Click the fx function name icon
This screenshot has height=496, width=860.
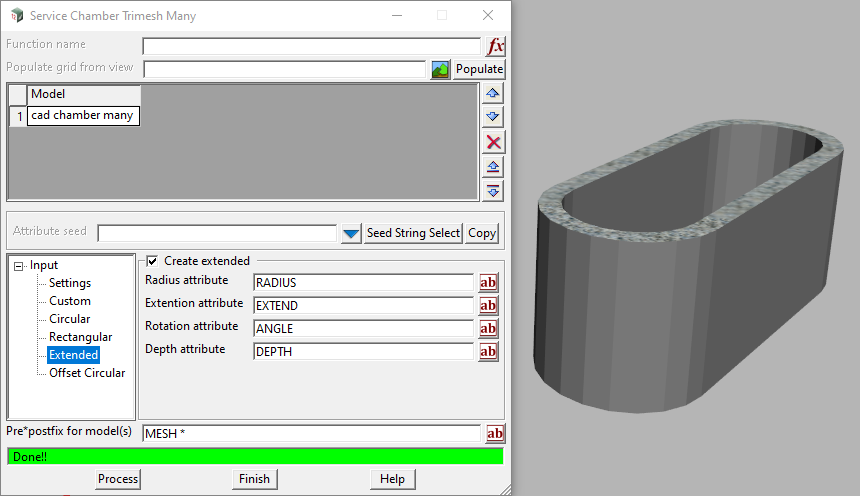tap(495, 46)
